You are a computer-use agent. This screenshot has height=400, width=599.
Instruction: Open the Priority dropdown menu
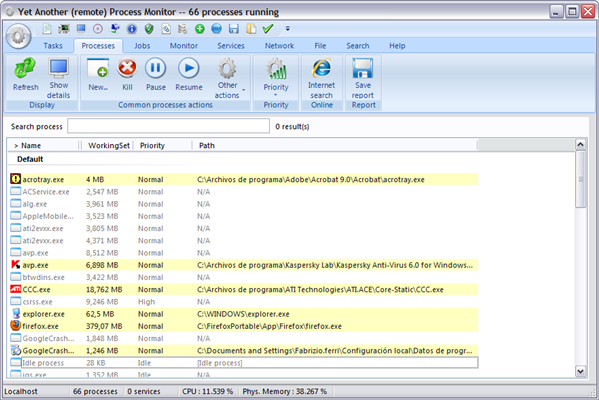(x=276, y=76)
